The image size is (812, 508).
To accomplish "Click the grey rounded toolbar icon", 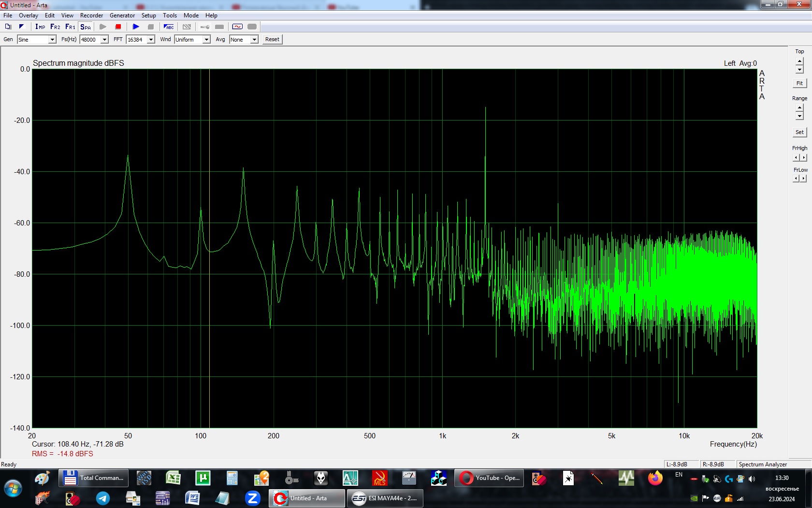I will pyautogui.click(x=252, y=27).
